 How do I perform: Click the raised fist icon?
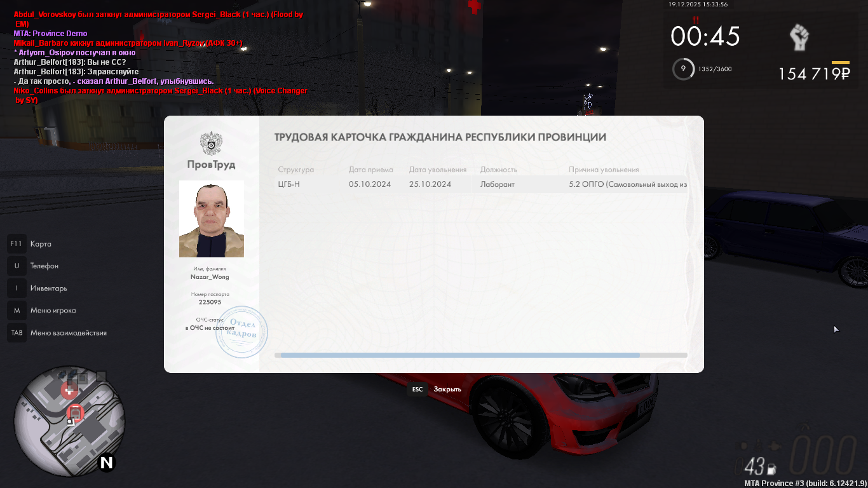[798, 38]
